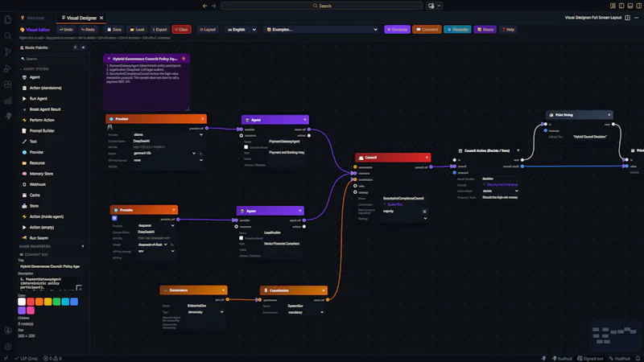Go forward with navigation arrow
644x362 pixels.
[x=213, y=6]
